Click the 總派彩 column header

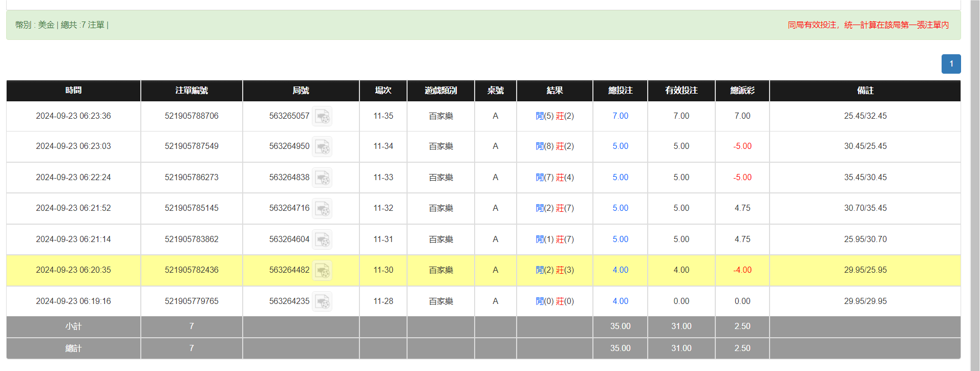[x=742, y=91]
